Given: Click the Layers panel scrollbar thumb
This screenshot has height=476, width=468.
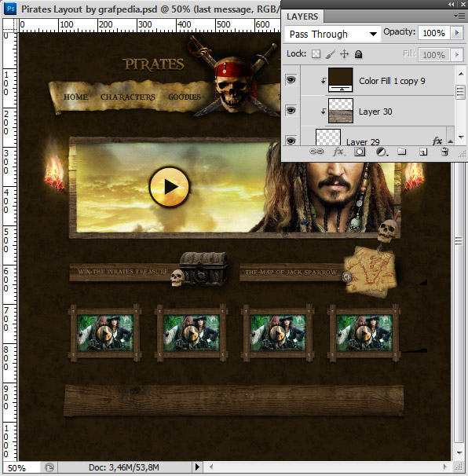Looking at the screenshot, I should (461, 92).
